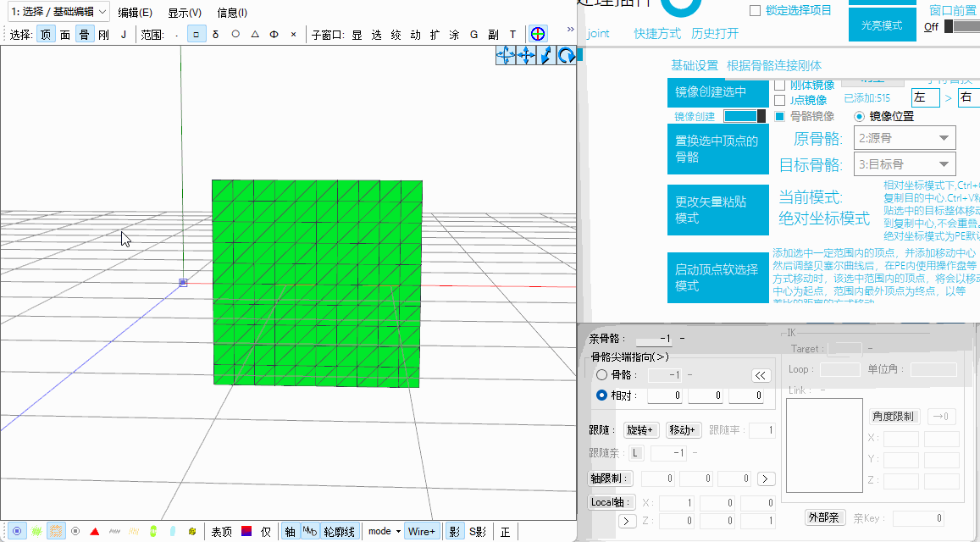Image resolution: width=980 pixels, height=542 pixels.
Task: Toggle the MMD display icon in bottom bar
Action: click(x=310, y=532)
